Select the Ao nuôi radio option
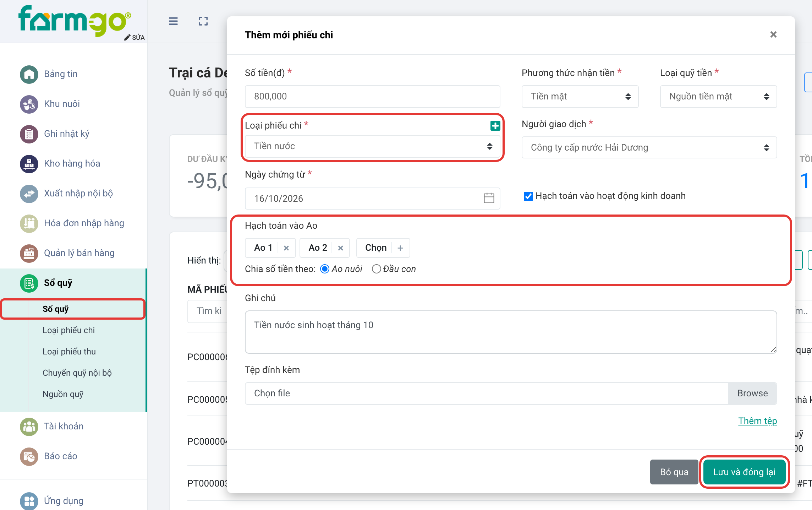Image resolution: width=812 pixels, height=510 pixels. (x=324, y=269)
